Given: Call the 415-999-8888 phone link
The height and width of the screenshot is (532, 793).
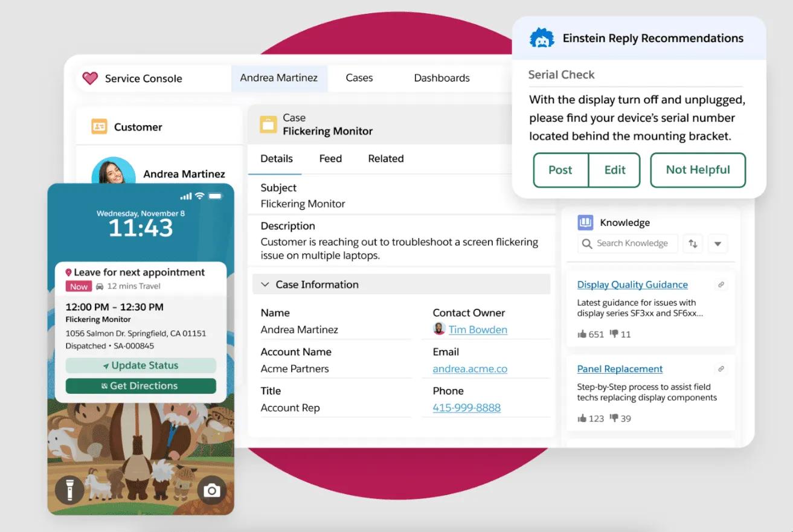Looking at the screenshot, I should pyautogui.click(x=467, y=408).
